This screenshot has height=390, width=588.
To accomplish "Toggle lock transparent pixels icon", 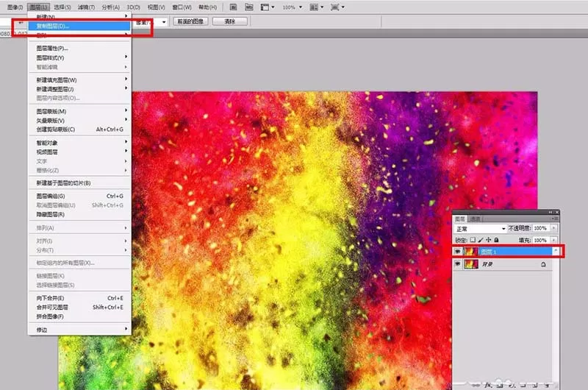I will [x=473, y=239].
